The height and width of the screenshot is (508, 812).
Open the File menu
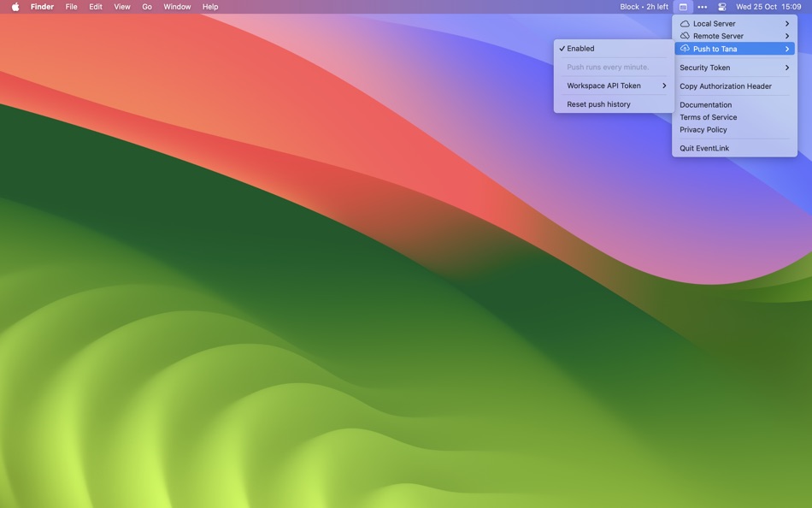pyautogui.click(x=72, y=7)
